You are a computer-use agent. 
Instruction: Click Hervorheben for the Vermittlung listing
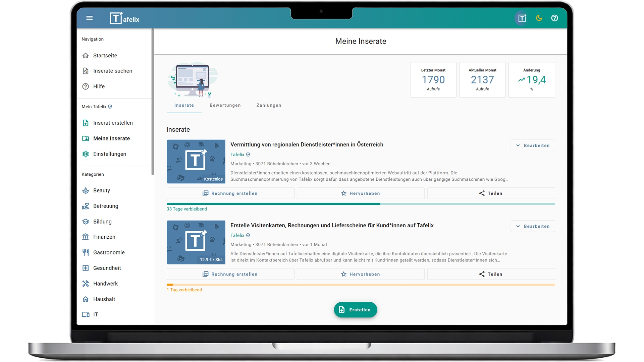(361, 193)
